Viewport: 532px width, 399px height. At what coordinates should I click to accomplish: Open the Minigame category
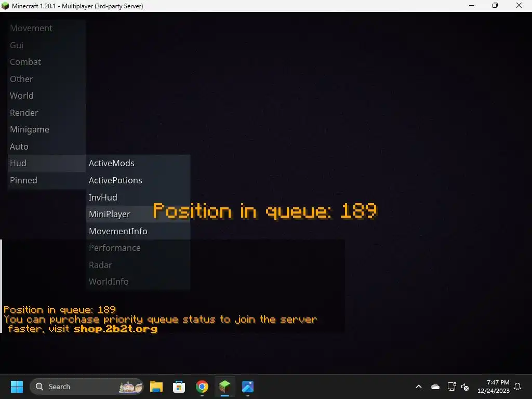coord(46,129)
